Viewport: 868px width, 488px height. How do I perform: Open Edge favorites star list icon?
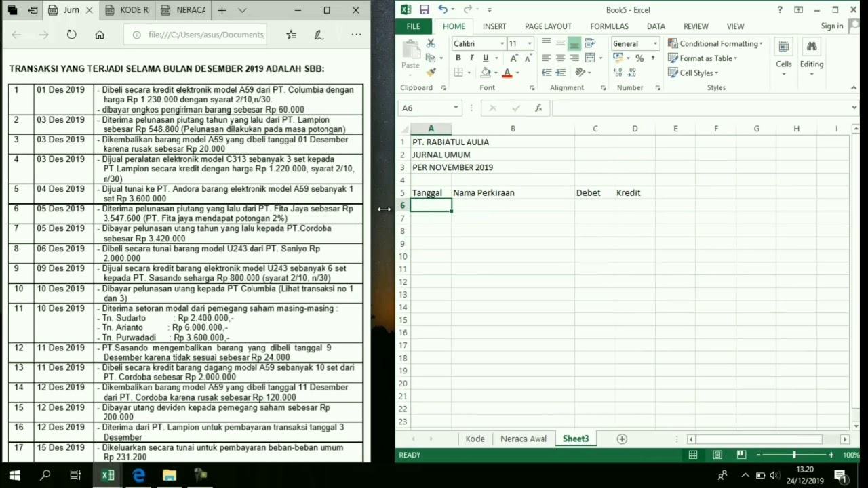[x=291, y=35]
